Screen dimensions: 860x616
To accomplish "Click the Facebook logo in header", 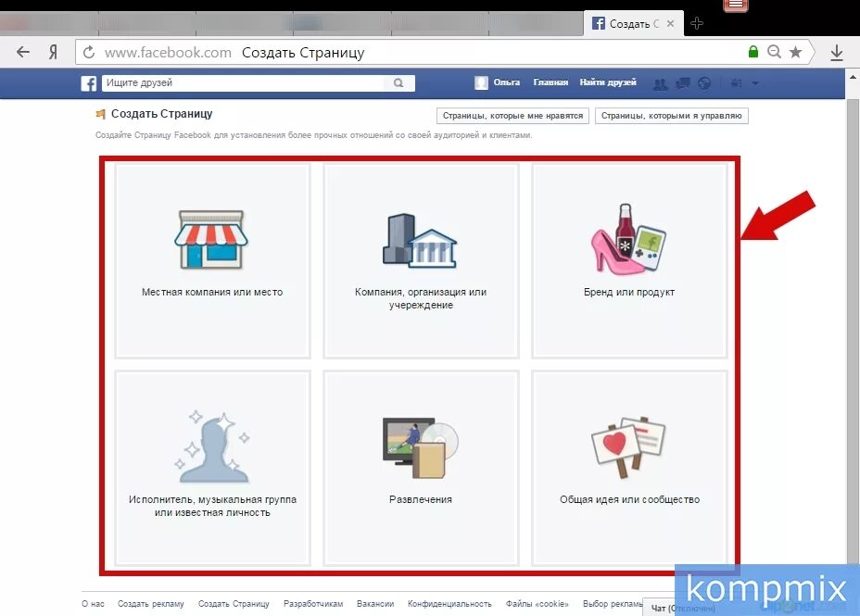I will point(89,83).
